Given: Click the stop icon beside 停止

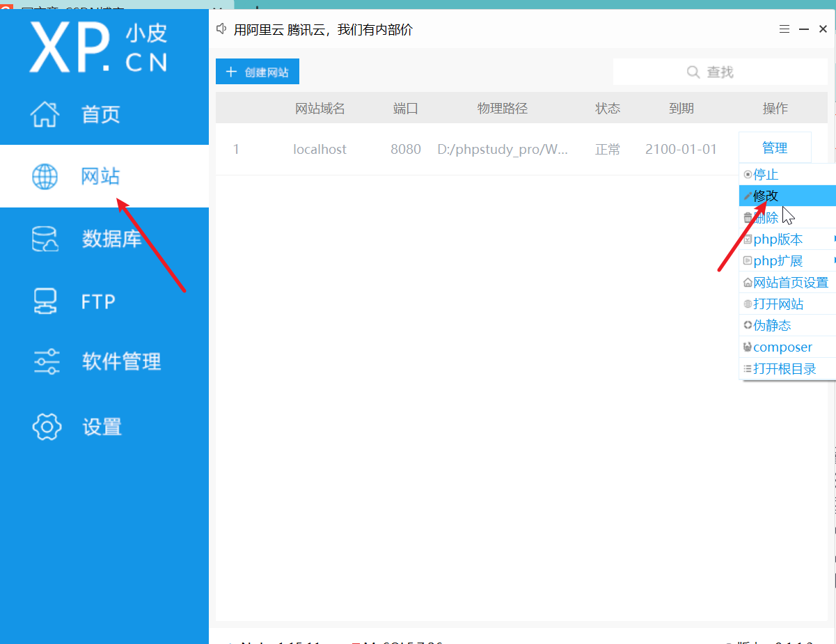Looking at the screenshot, I should coord(748,175).
